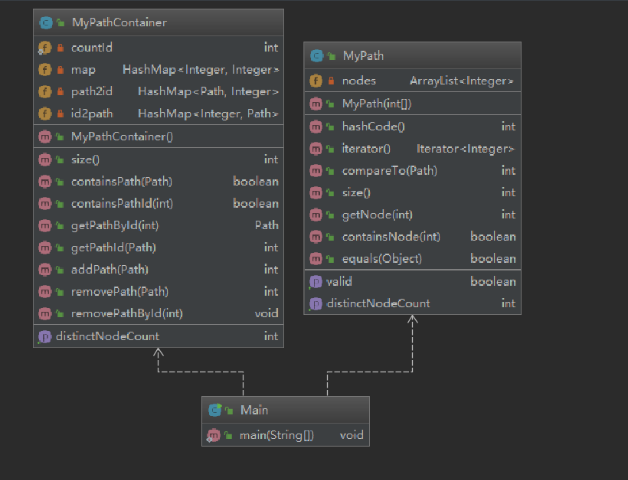Click the method icon beside removePathById(int)
This screenshot has width=628, height=480.
tap(45, 313)
